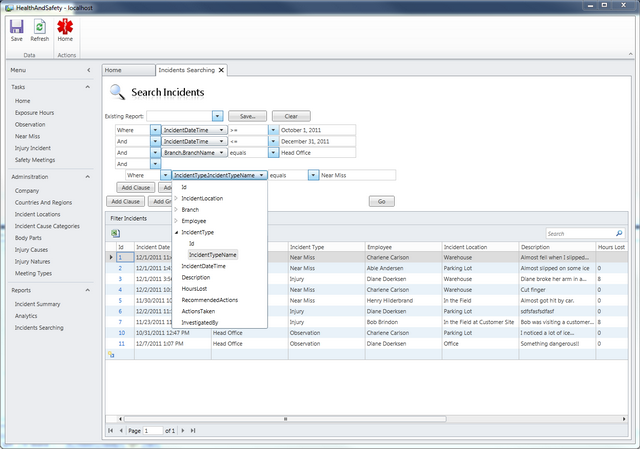Switch to the Home tab
This screenshot has height=449, width=640.
pos(128,70)
